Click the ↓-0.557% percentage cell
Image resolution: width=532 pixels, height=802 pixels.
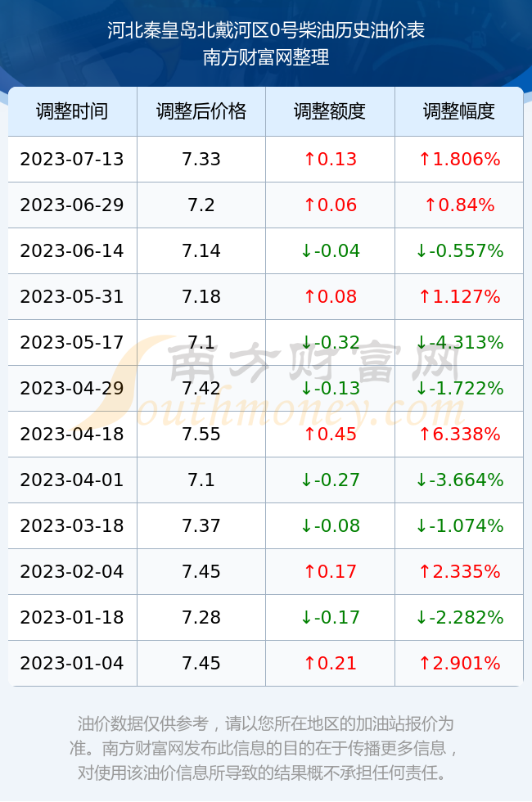pos(459,250)
